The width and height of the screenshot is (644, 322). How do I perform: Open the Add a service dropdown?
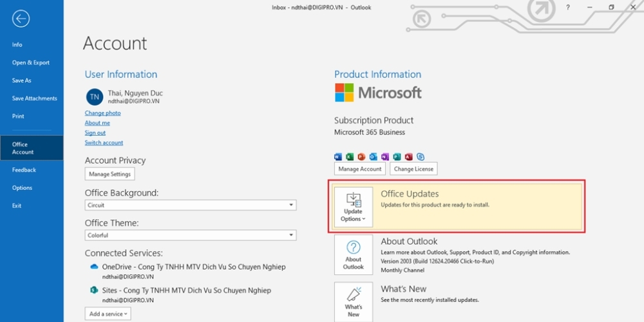108,314
